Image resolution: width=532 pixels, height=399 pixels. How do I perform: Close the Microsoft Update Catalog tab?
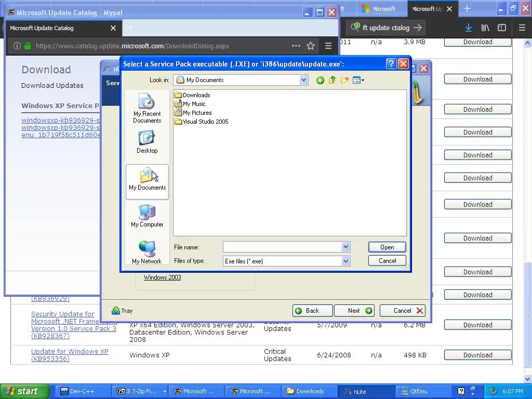click(x=113, y=28)
